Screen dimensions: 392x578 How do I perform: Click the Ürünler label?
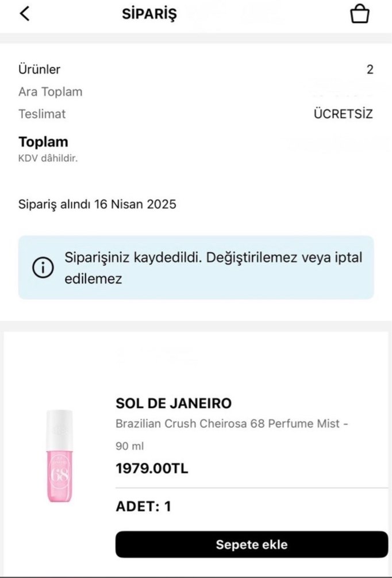tap(40, 70)
